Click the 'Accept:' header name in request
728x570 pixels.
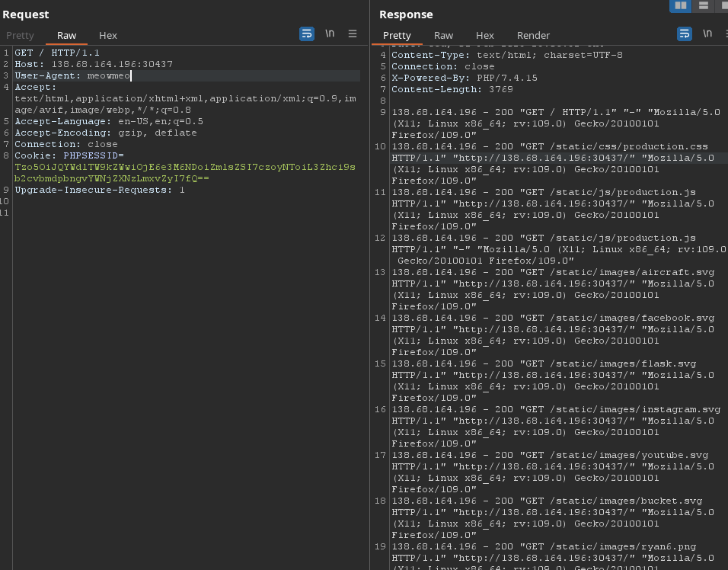[x=35, y=87]
